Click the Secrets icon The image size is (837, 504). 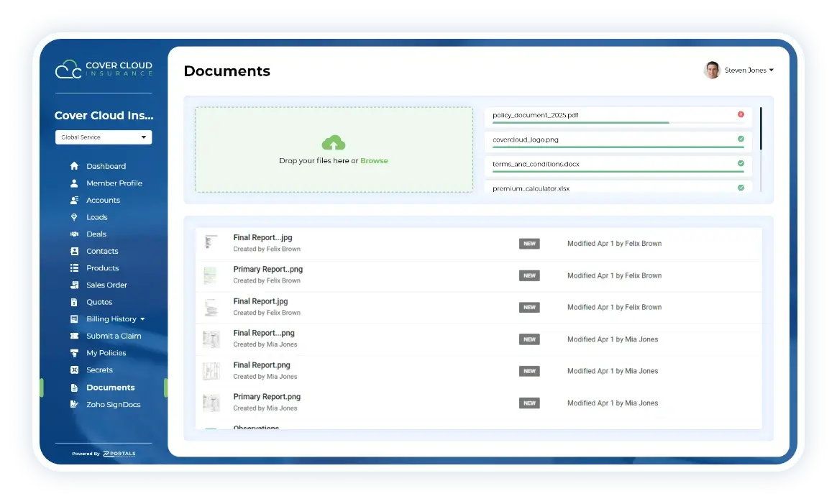coord(74,370)
